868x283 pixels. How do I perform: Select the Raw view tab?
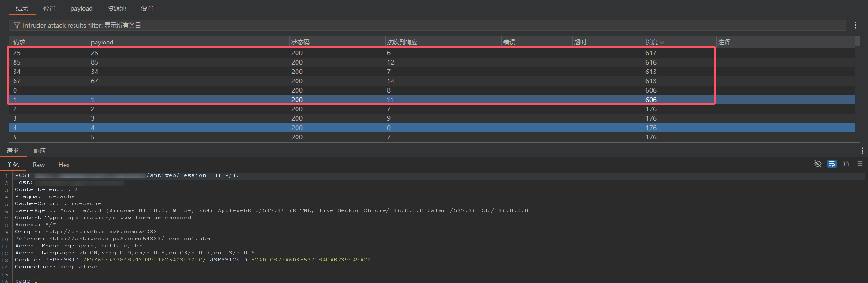[x=38, y=165]
